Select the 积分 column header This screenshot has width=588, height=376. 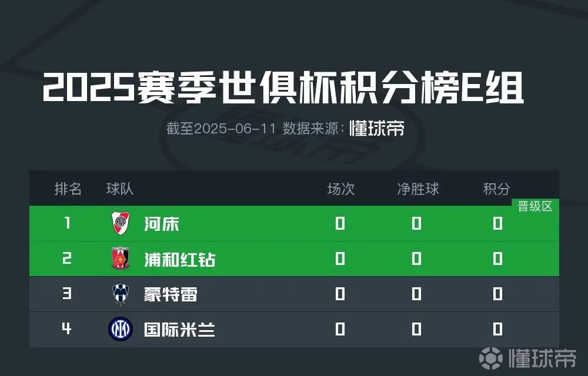(x=497, y=189)
